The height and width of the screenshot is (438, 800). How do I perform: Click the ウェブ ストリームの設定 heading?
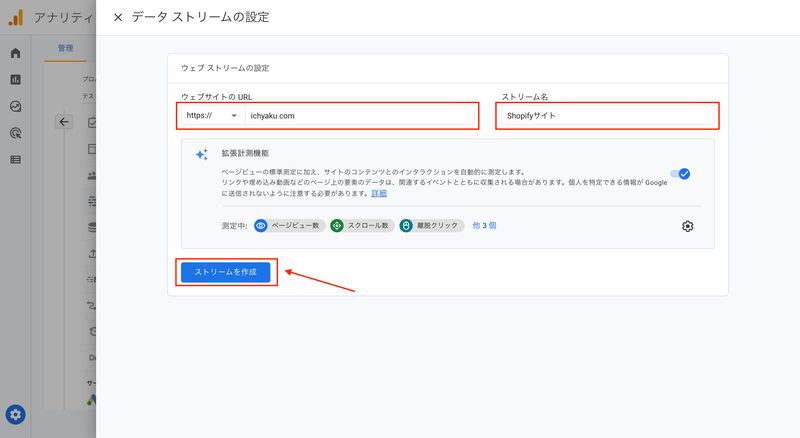[x=225, y=68]
